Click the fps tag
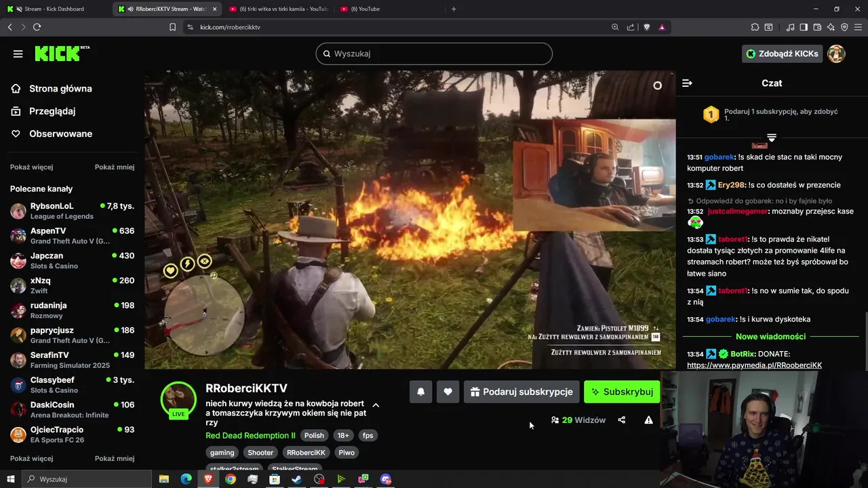Screen dimensions: 868x488 (368, 436)
